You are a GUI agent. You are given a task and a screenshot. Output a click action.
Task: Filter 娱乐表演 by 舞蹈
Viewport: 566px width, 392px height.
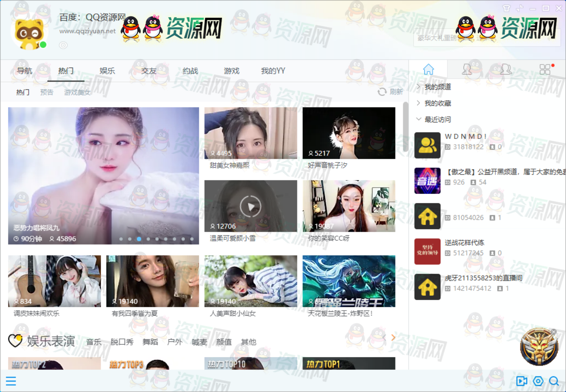(150, 342)
